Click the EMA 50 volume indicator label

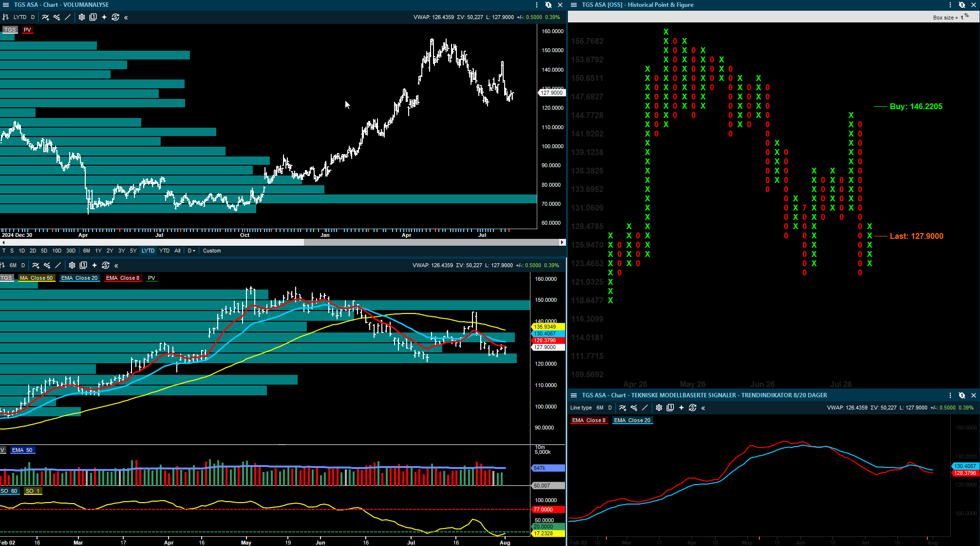(x=22, y=450)
